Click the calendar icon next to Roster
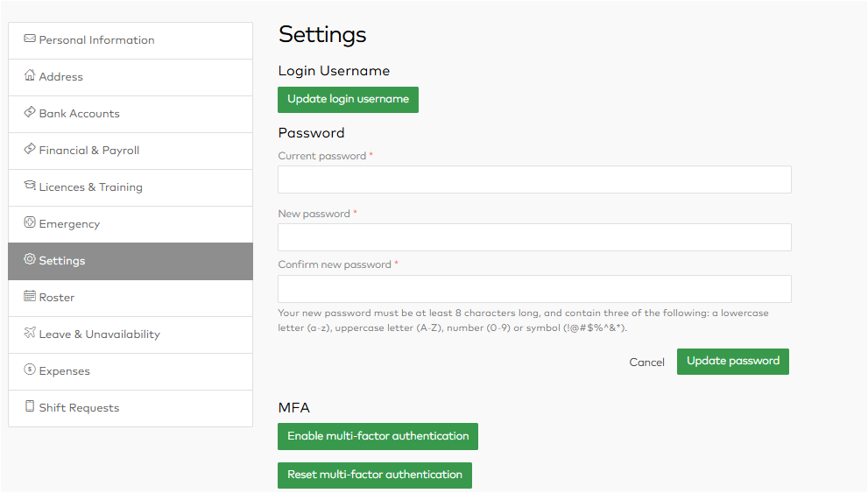The image size is (868, 493). [30, 296]
